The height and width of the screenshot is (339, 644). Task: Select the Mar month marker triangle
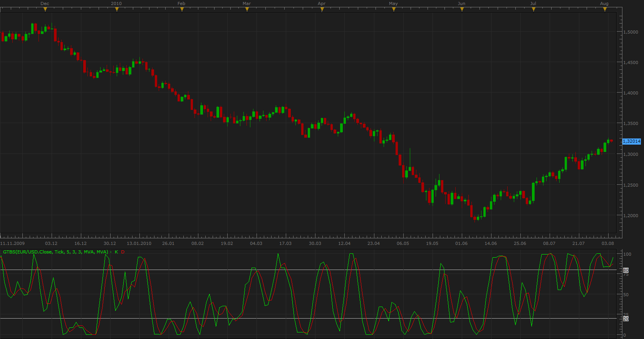(x=247, y=10)
